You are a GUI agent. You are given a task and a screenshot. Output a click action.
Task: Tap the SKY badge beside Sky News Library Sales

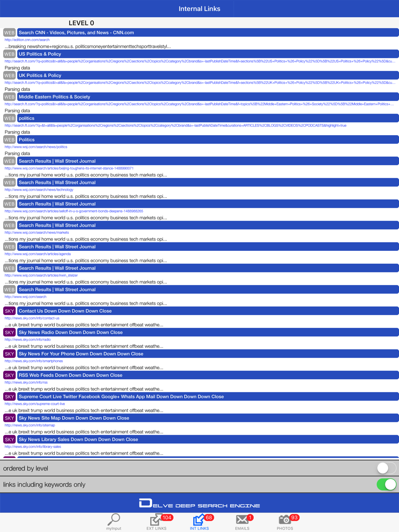(9, 439)
